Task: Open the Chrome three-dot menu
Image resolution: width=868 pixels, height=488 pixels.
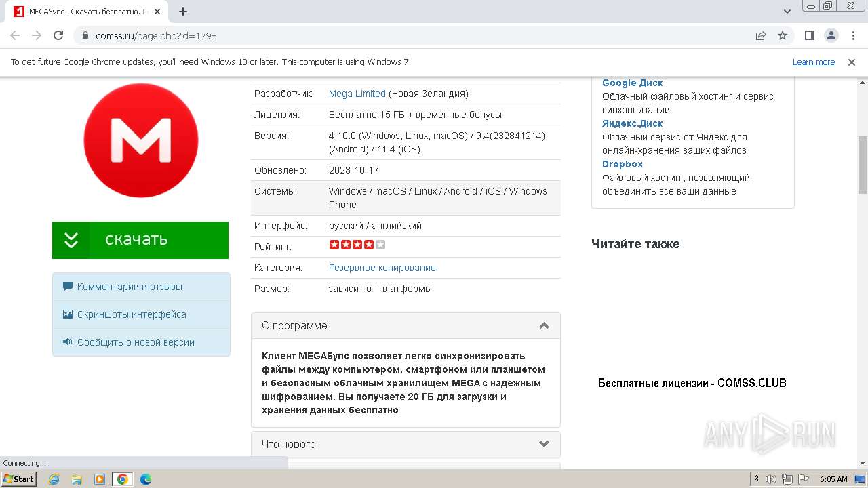Action: pos(853,36)
